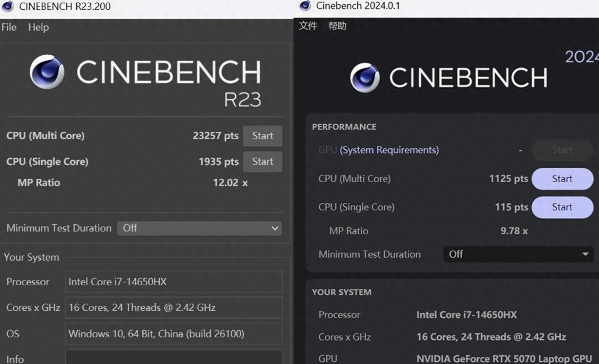Click the R23 duration dropdown chevron arrow

(x=275, y=228)
